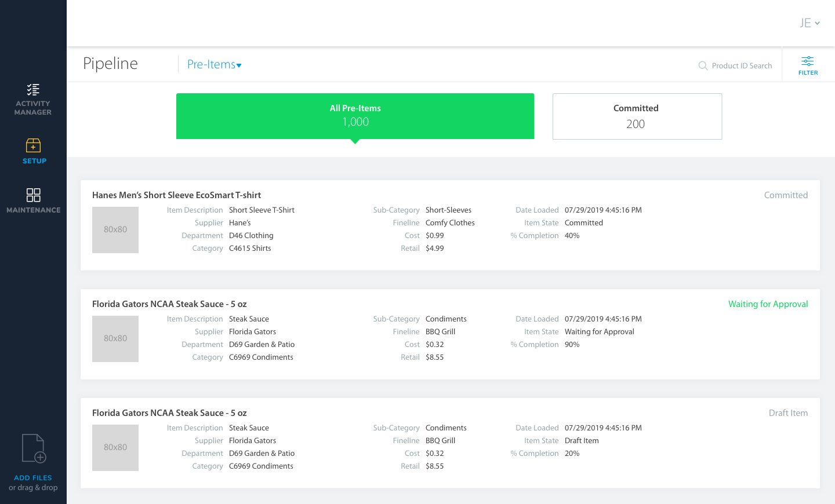Click thumbnail of Waiting for Approval Steak Sauce

[x=115, y=339]
